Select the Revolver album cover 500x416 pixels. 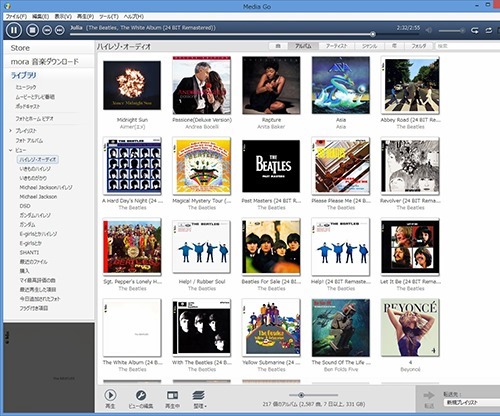[410, 166]
